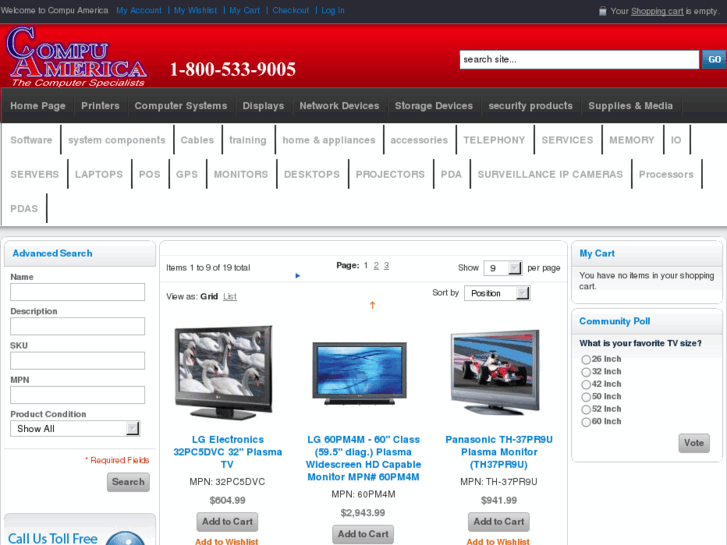
Task: Select the 52 Inch poll option
Action: point(586,410)
